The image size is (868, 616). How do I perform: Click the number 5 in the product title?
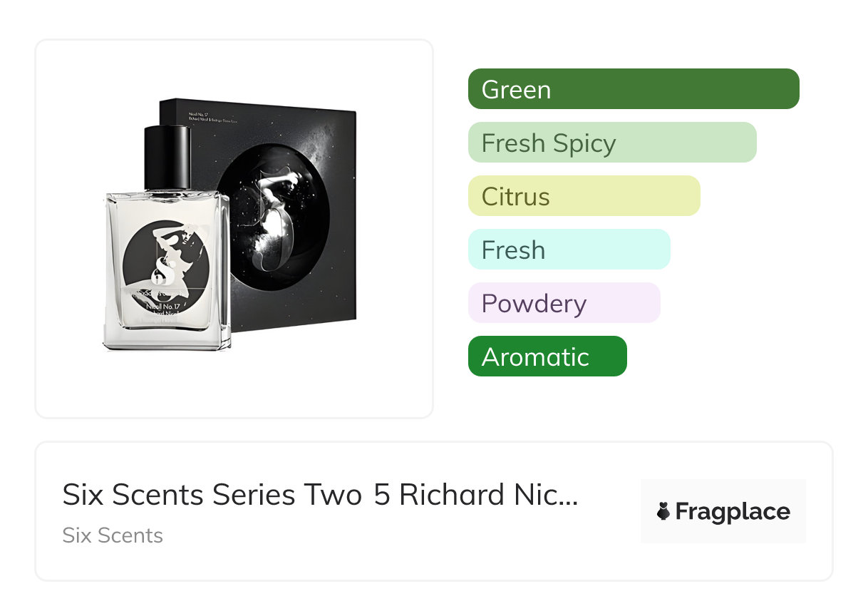click(x=382, y=495)
